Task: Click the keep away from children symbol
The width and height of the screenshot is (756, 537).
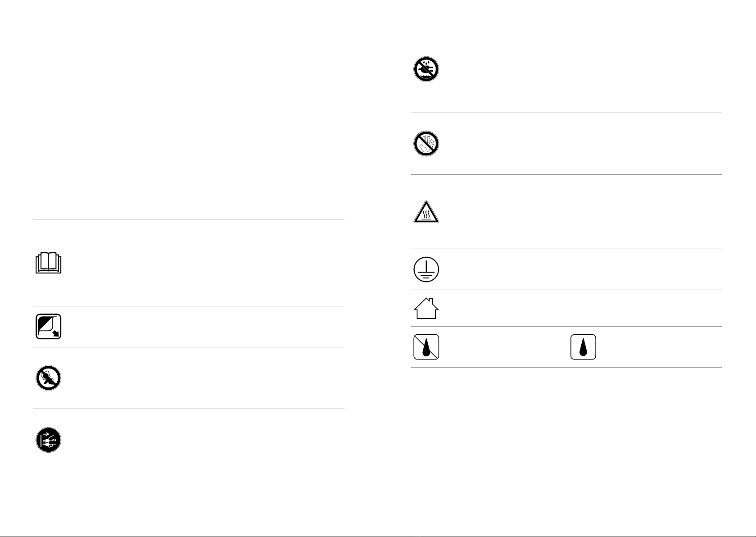Action: (x=48, y=378)
